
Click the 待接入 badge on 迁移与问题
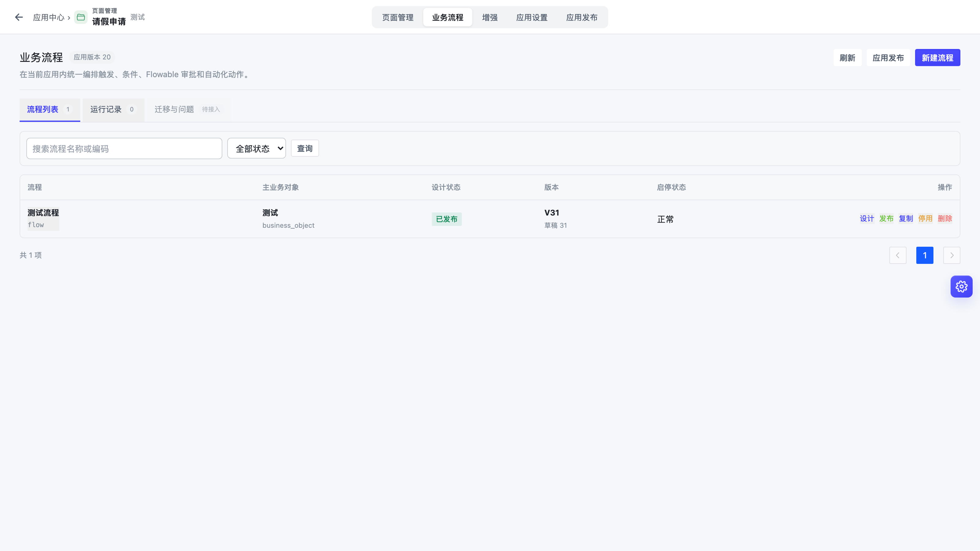click(x=211, y=110)
